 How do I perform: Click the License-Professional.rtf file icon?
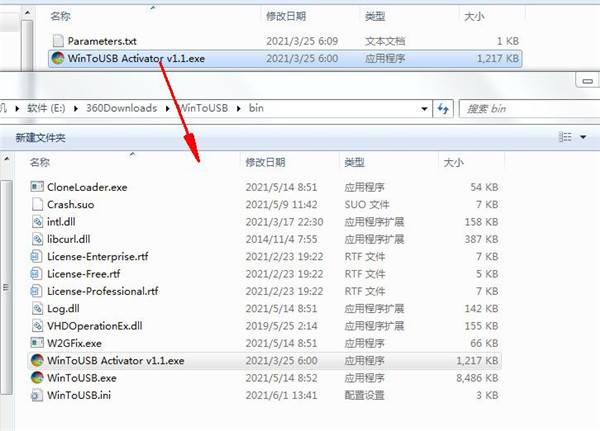36,291
